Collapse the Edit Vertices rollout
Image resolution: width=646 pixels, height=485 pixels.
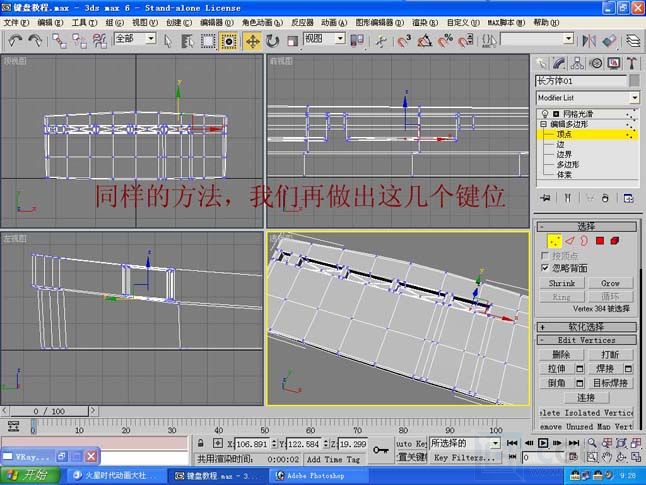coord(587,340)
